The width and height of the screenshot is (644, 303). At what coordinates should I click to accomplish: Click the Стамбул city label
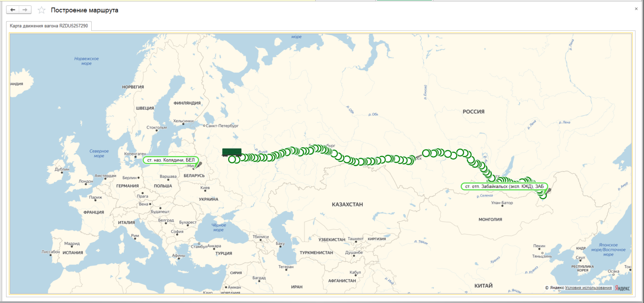point(198,247)
